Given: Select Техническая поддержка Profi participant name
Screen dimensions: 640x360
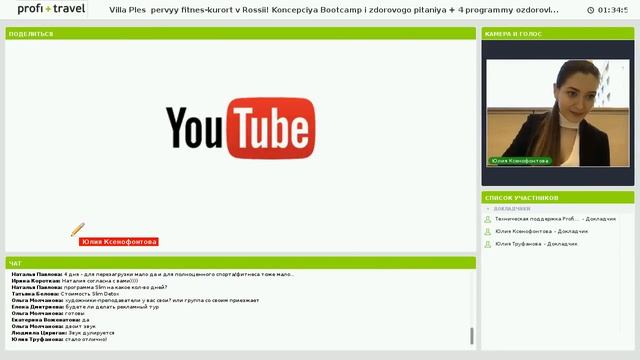Looking at the screenshot, I should click(x=537, y=219).
